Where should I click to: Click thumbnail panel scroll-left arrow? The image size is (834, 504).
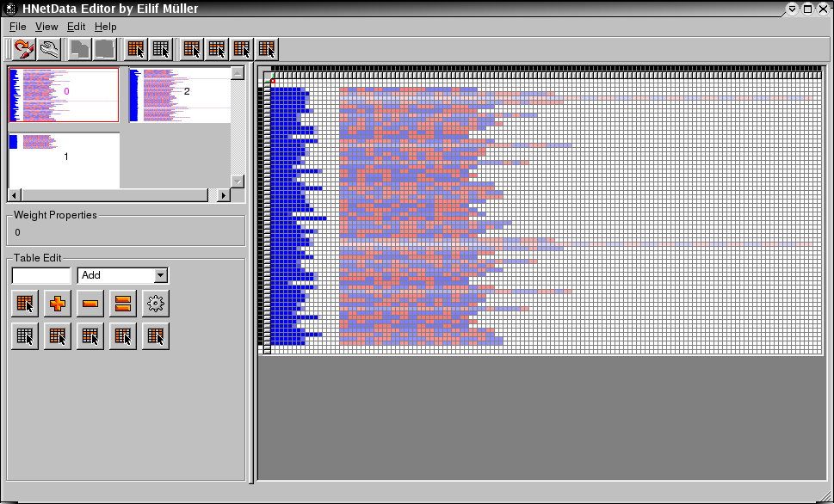[15, 195]
